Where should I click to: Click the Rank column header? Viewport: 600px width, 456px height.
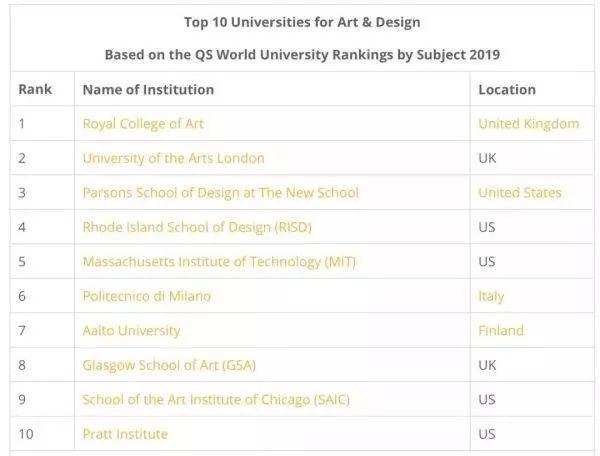click(x=35, y=89)
